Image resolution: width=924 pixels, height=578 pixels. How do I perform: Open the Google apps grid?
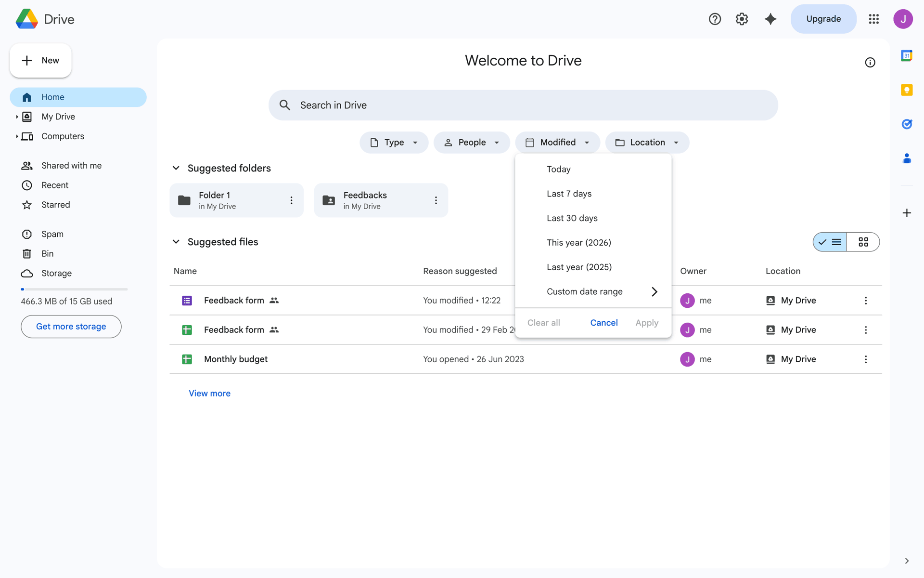click(x=874, y=19)
